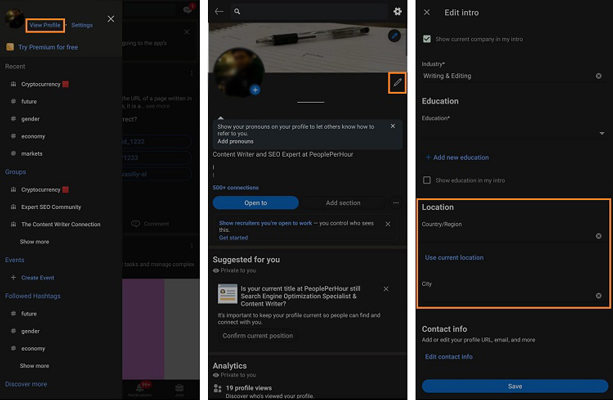Open future hashtag under Recent

29,101
